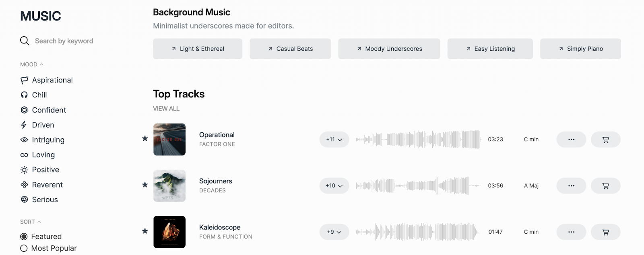This screenshot has height=255, width=644.
Task: Unstar the Operational track
Action: [144, 139]
